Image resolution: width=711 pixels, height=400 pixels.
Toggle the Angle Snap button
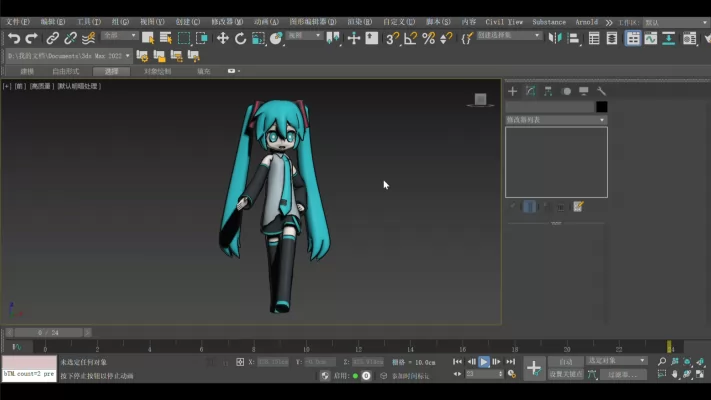coord(410,39)
